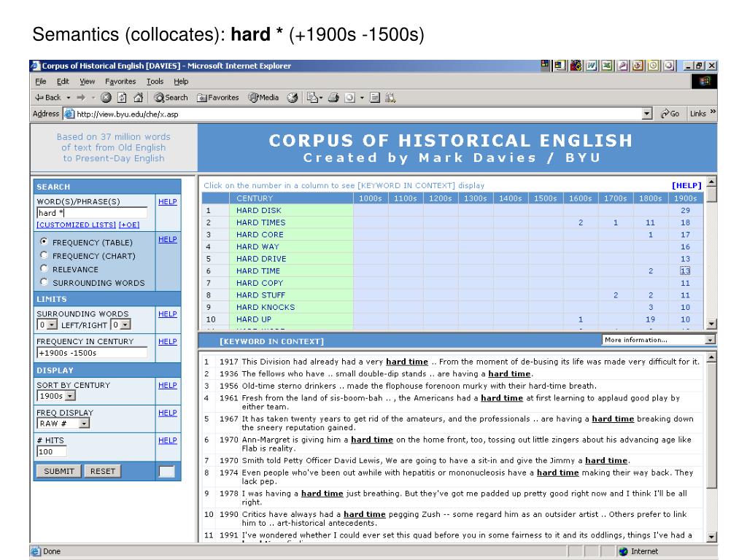Open the Mail button dropdown arrow

(x=321, y=98)
